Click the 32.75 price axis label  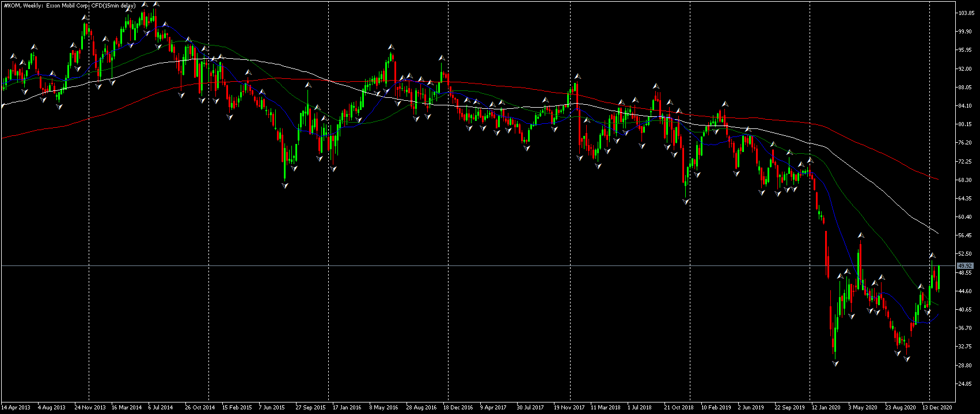coord(964,347)
